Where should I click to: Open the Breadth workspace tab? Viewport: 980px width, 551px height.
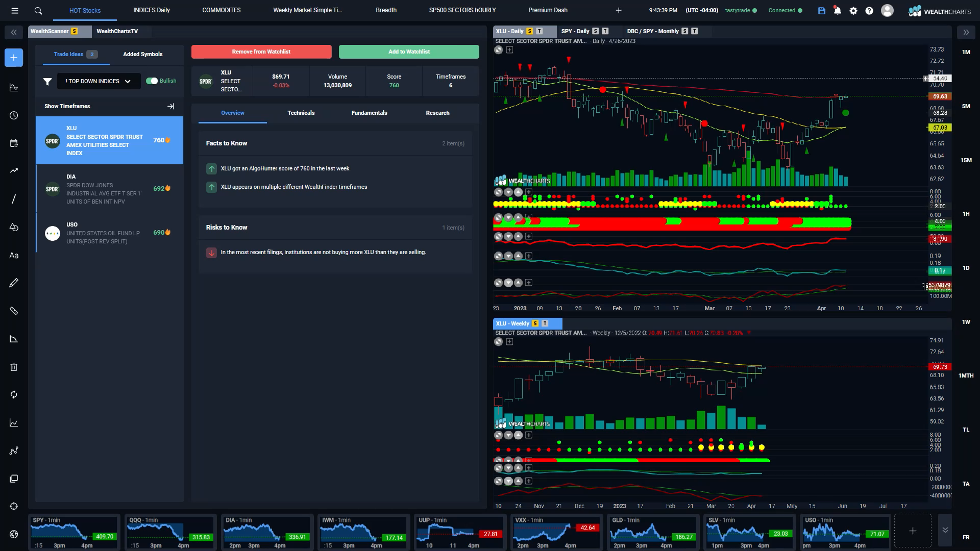[x=386, y=10]
